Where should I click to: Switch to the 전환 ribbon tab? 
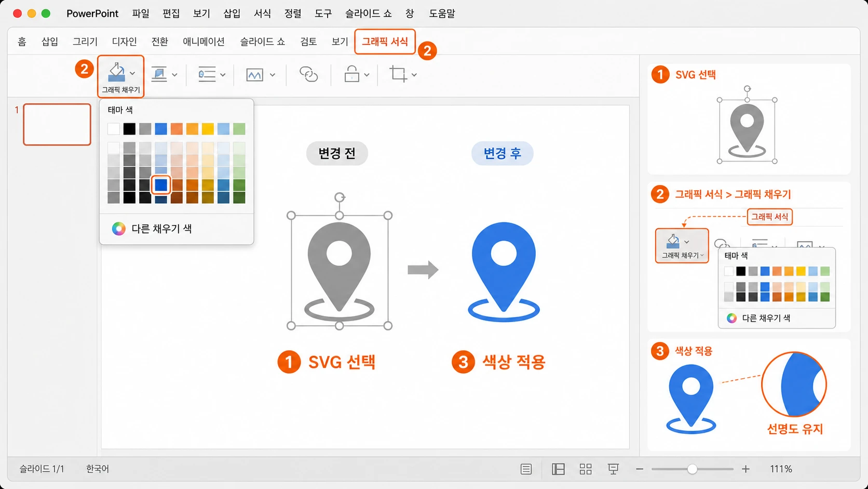(x=160, y=42)
